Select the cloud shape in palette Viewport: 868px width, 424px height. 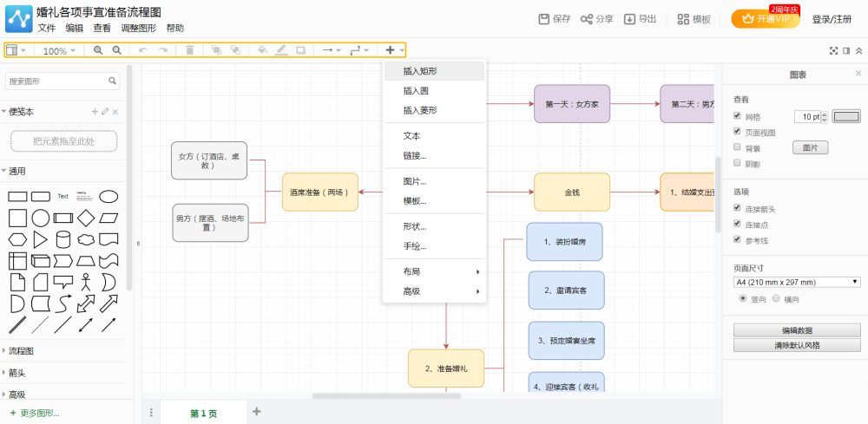point(86,240)
